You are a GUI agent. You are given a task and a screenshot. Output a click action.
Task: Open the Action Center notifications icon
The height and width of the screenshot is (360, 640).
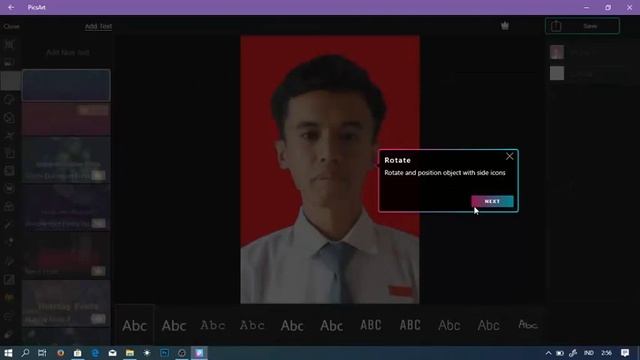(625, 353)
